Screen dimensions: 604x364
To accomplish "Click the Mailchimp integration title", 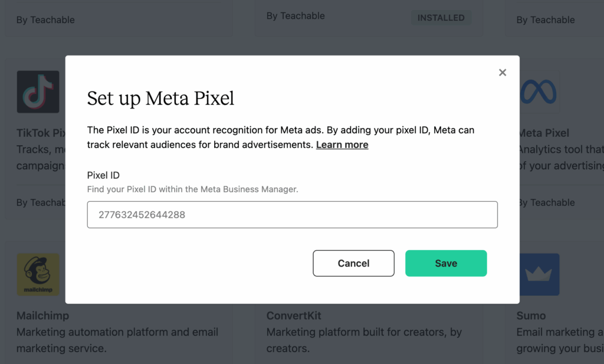I will tap(42, 316).
